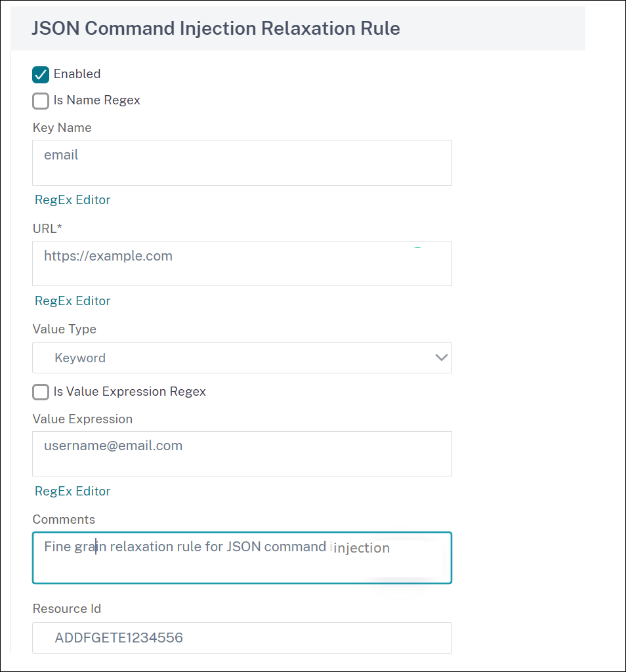
Task: Click the Resource Id field
Action: point(242,638)
